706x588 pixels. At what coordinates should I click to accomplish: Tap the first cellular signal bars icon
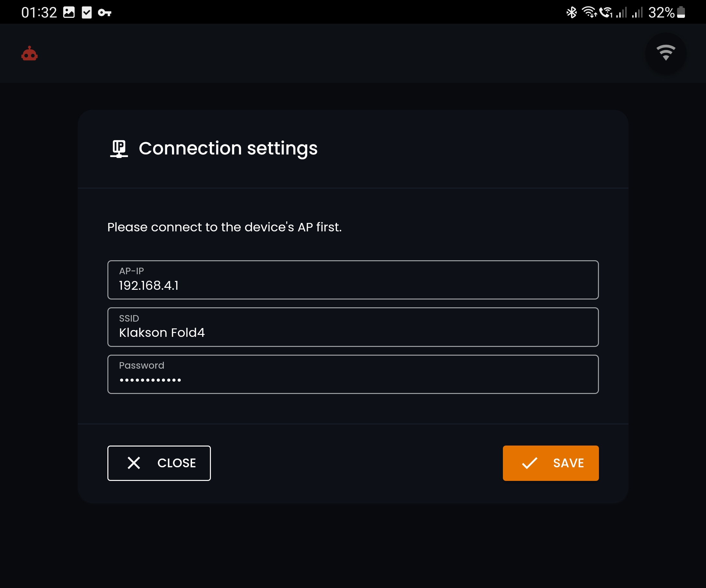621,12
